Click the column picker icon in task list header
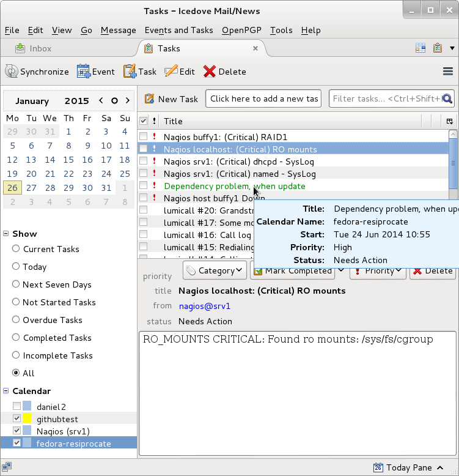Image resolution: width=459 pixels, height=476 pixels. tap(450, 121)
